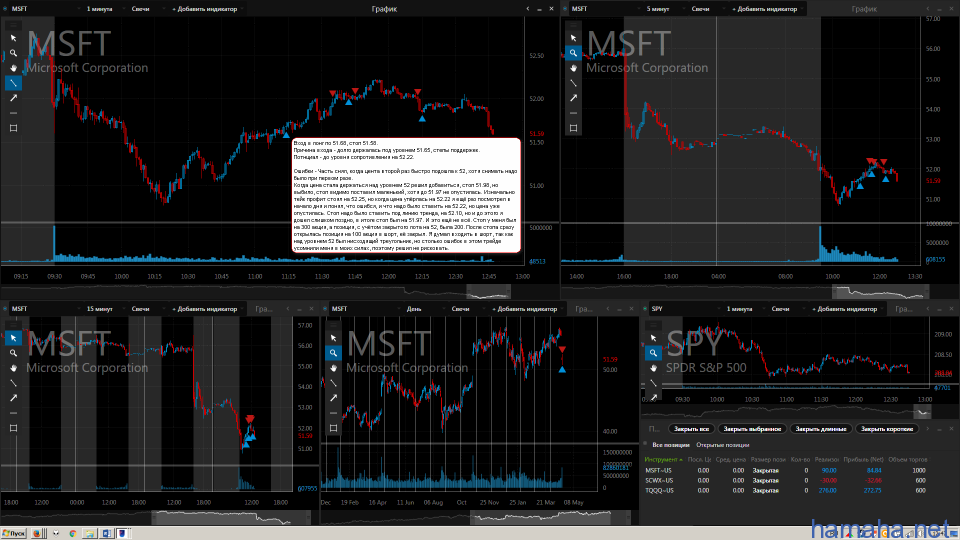Select the arrow drawing tool in MSFT 1-minute chart
This screenshot has width=960, height=540.
pos(13,98)
